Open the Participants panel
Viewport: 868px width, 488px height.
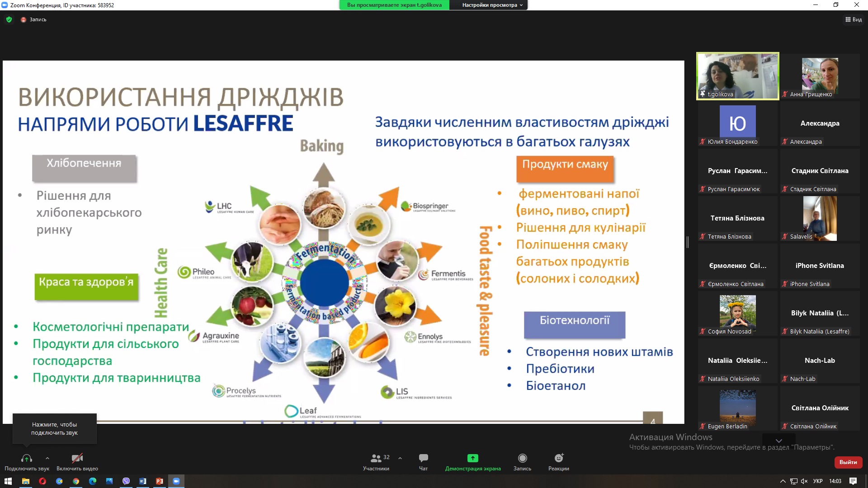click(x=376, y=462)
